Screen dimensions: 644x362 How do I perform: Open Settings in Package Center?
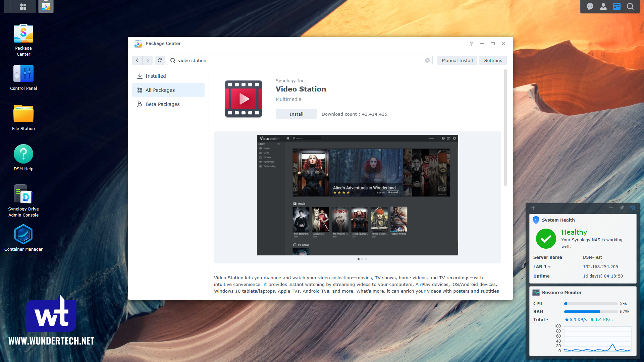pos(493,60)
